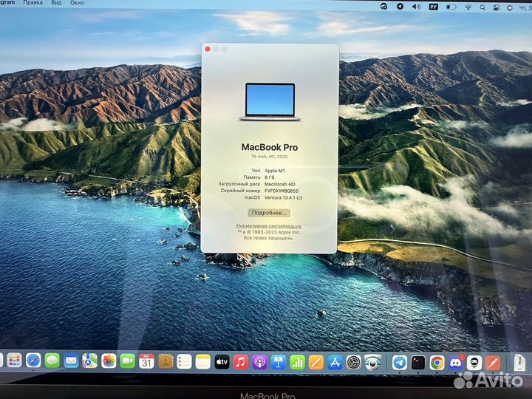Image resolution: width=532 pixels, height=399 pixels.
Task: Open the Вид menu
Action: 56,2
